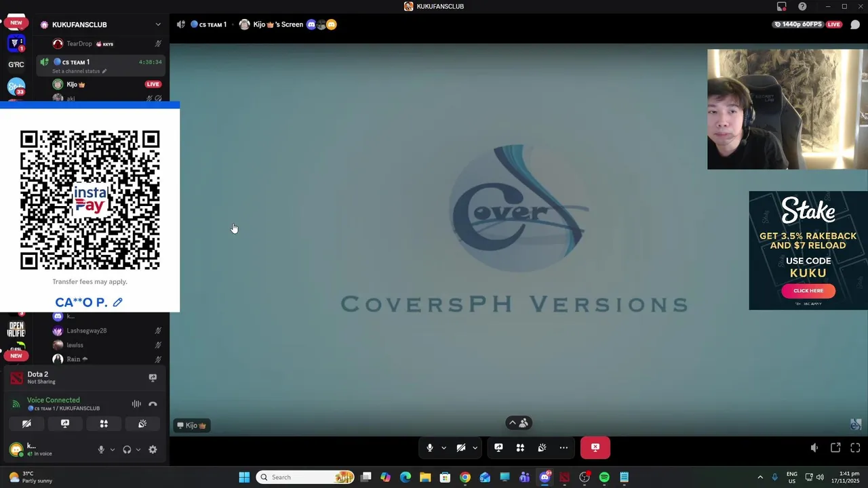The image size is (868, 488).
Task: Expand input device options arrow in user panel
Action: [113, 449]
